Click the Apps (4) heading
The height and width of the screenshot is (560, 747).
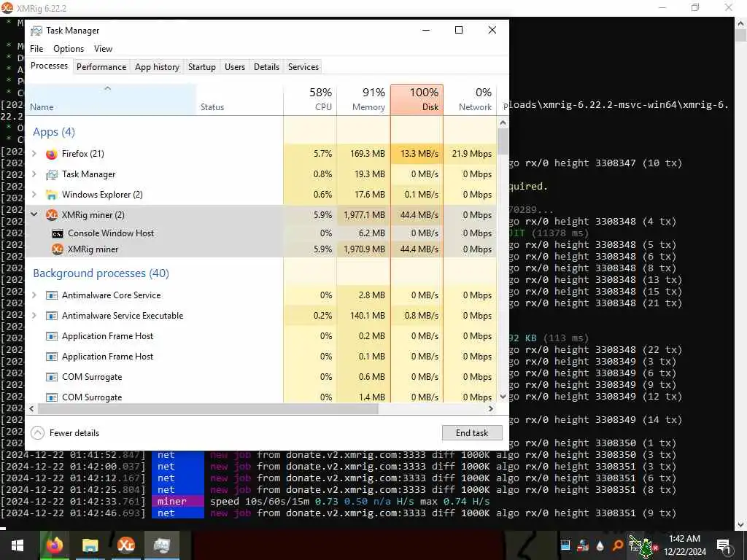click(54, 132)
